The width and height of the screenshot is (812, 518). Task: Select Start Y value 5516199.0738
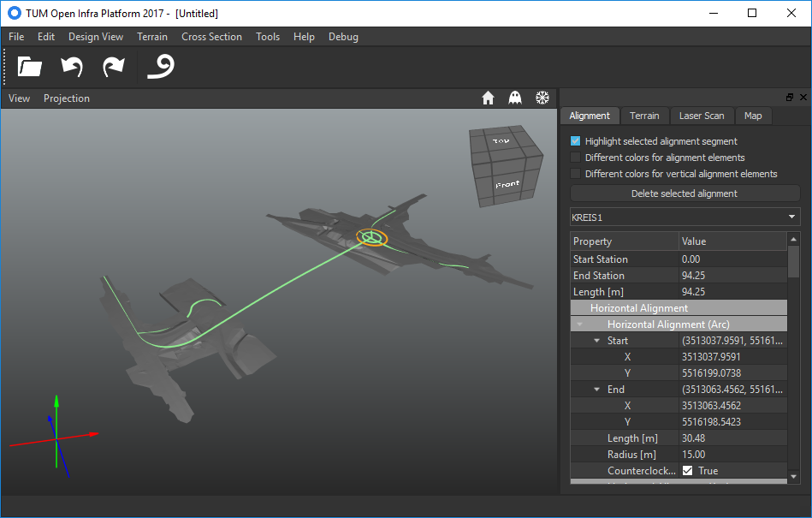point(711,373)
